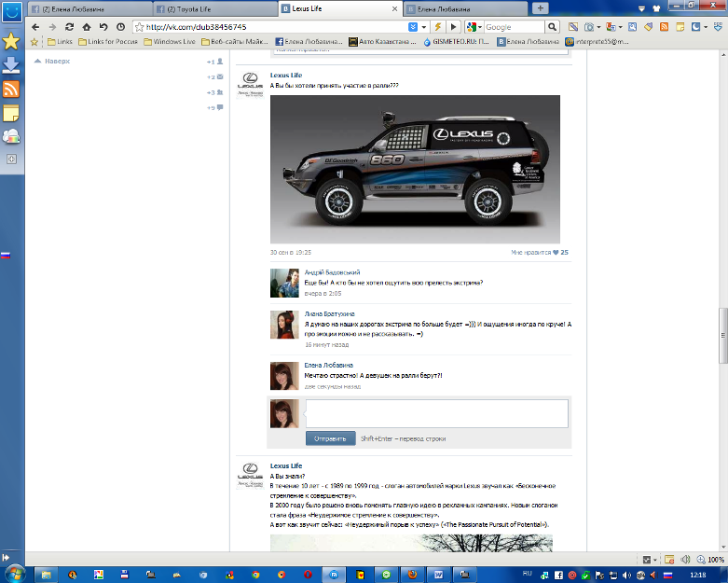Open the Favorites star in the sidebar

(10, 42)
